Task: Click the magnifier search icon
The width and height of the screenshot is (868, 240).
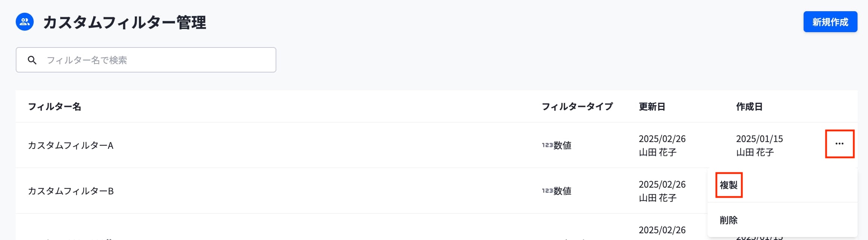Action: click(x=32, y=60)
